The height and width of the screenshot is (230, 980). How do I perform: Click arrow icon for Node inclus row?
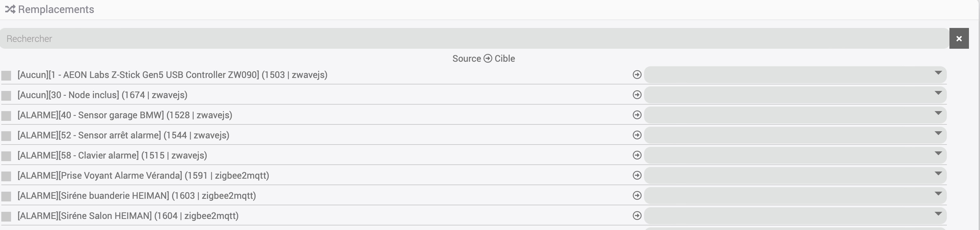[637, 95]
